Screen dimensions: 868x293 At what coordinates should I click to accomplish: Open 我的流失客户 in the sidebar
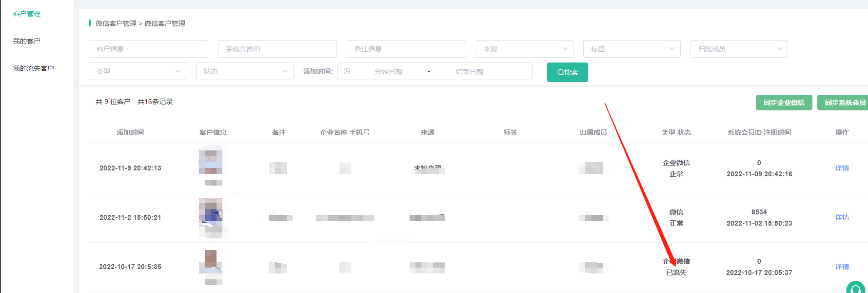pyautogui.click(x=33, y=68)
